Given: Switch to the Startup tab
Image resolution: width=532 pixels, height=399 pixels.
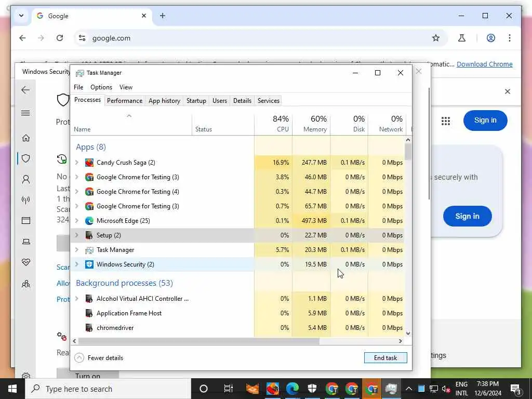Looking at the screenshot, I should point(196,100).
